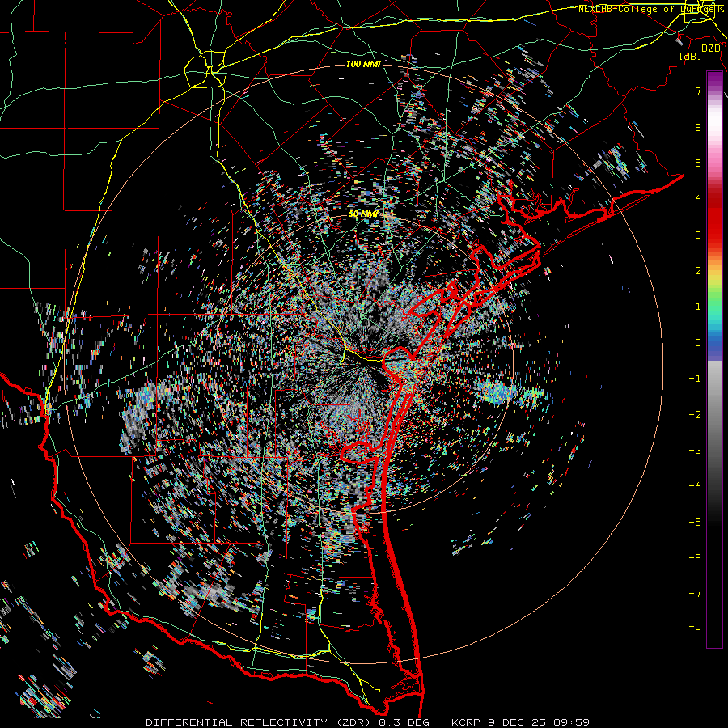Click the "7" value on the color scale

pyautogui.click(x=698, y=91)
